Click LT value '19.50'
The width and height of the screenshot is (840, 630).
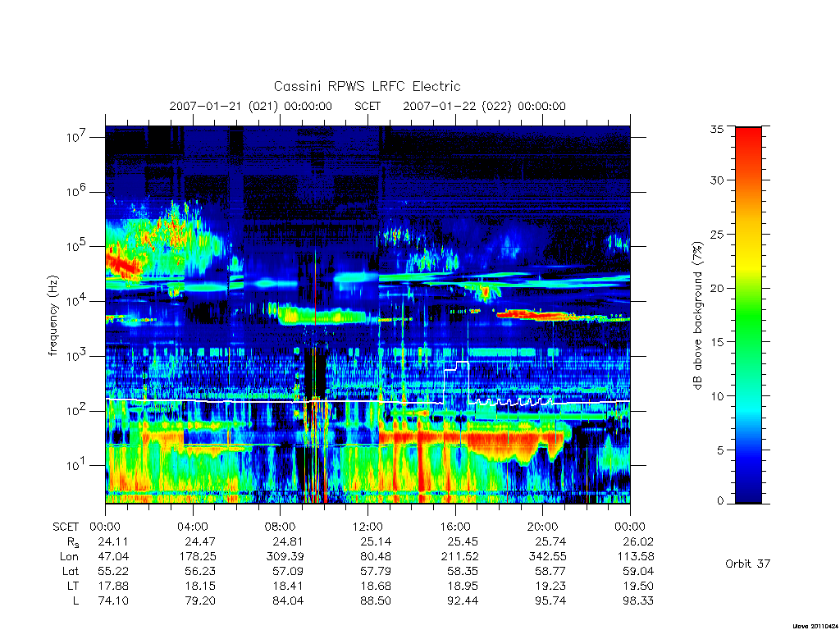[x=638, y=586]
